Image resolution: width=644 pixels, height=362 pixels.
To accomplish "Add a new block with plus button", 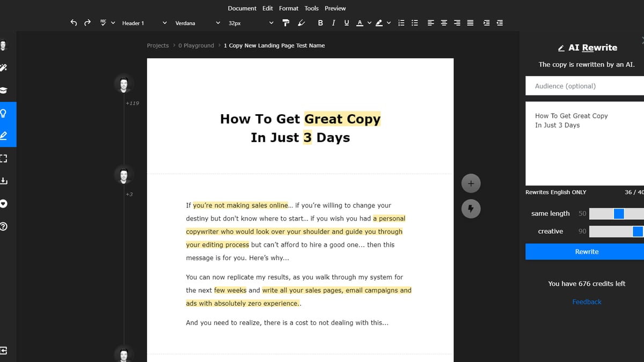I will (471, 183).
